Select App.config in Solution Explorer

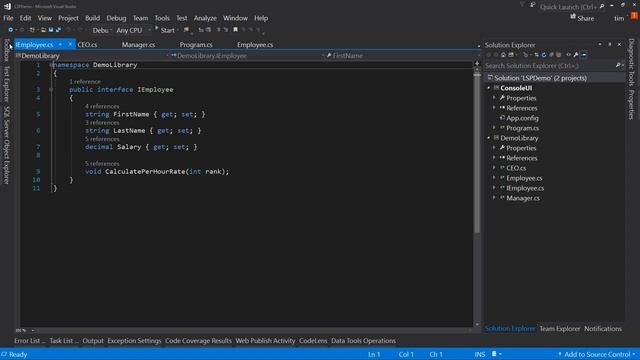pyautogui.click(x=522, y=118)
